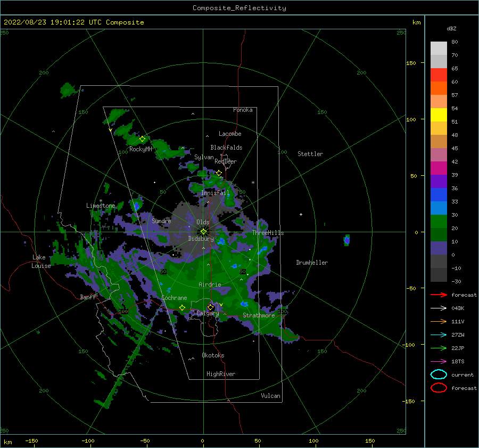The height and width of the screenshot is (448, 479).
Task: Click the yellow diamond marker near RockyMH
Action: (142, 139)
